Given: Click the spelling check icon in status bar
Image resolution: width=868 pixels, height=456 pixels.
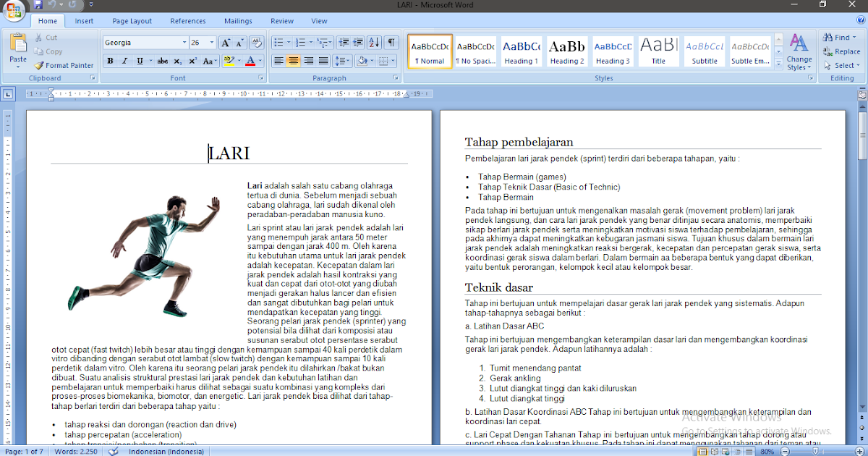Looking at the screenshot, I should click(x=114, y=451).
